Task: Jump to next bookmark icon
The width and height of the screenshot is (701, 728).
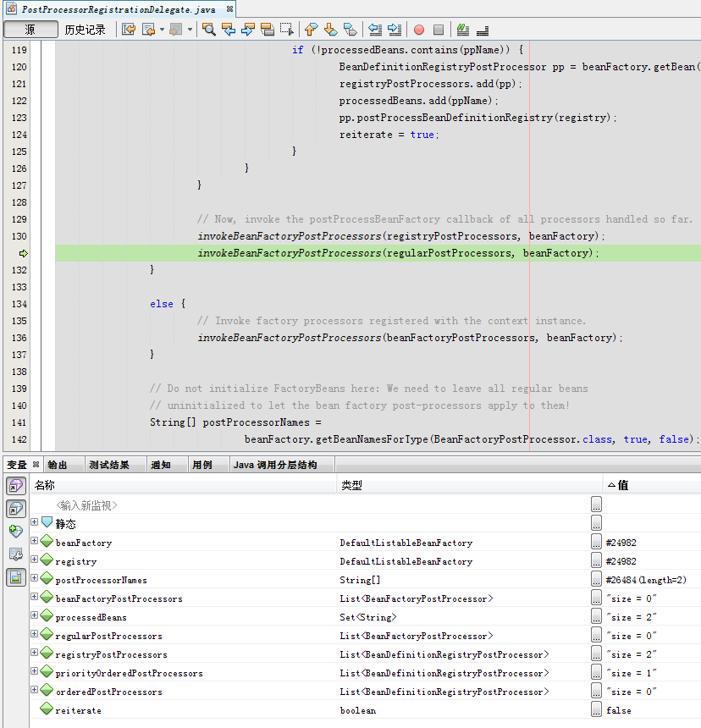Action: pos(330,30)
